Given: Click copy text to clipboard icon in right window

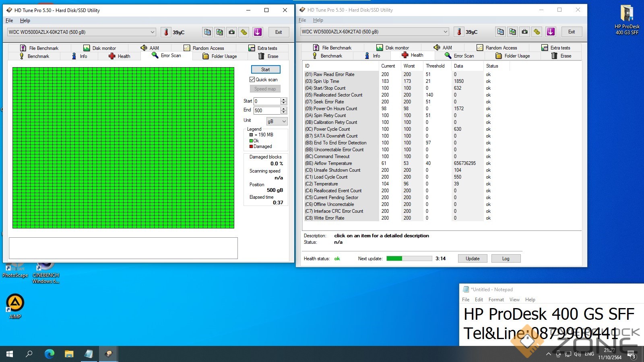Looking at the screenshot, I should (500, 32).
